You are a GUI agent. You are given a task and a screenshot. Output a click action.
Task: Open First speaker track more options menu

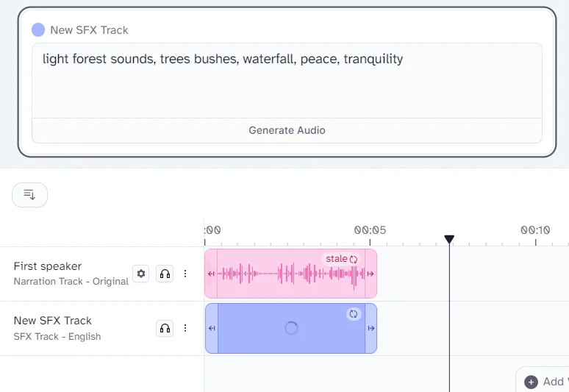click(x=185, y=274)
